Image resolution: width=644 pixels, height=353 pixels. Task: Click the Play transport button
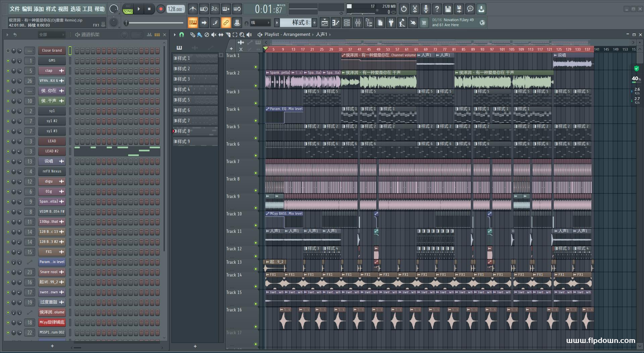(139, 9)
